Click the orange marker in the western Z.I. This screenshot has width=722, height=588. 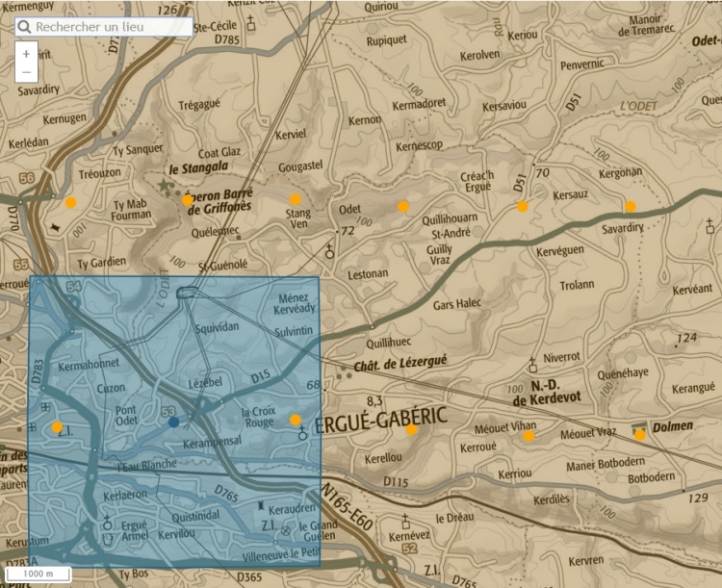coord(57,426)
